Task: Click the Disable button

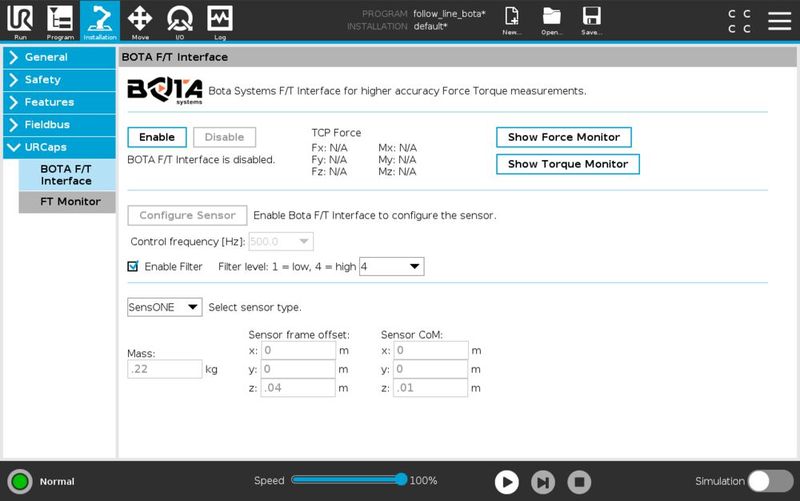Action: (224, 137)
